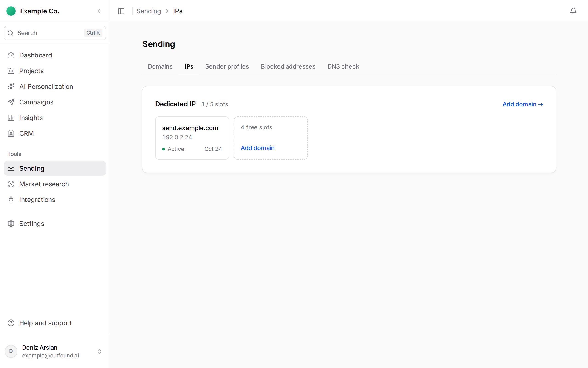Click the 1 / 5 slots text

click(215, 104)
